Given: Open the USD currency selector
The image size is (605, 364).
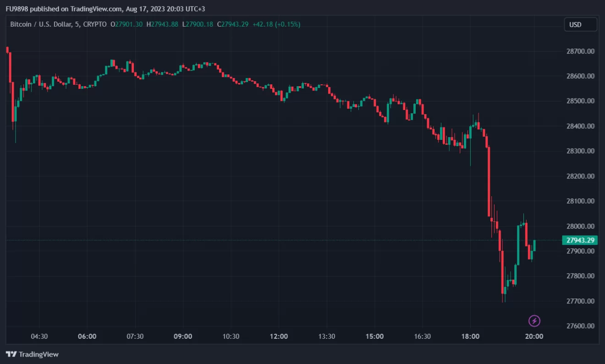Looking at the screenshot, I should click(x=580, y=24).
